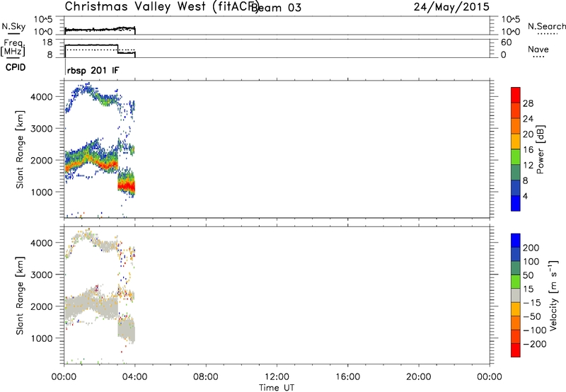Click the "Power [dB]" colorbar title
The width and height of the screenshot is (566, 392).
[x=540, y=149]
